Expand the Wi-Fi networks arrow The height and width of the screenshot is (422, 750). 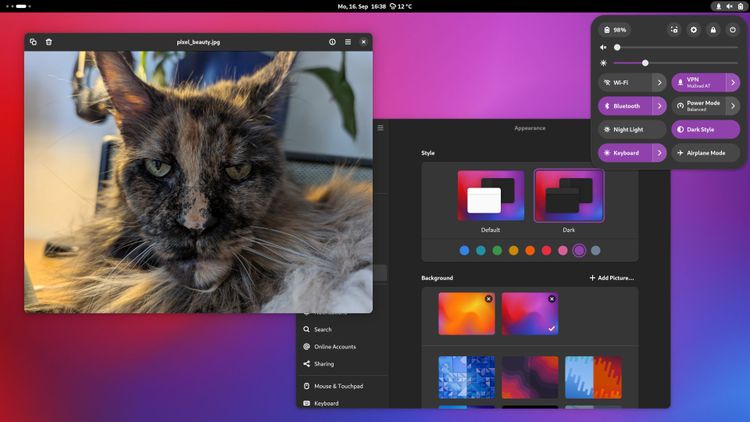(x=660, y=82)
